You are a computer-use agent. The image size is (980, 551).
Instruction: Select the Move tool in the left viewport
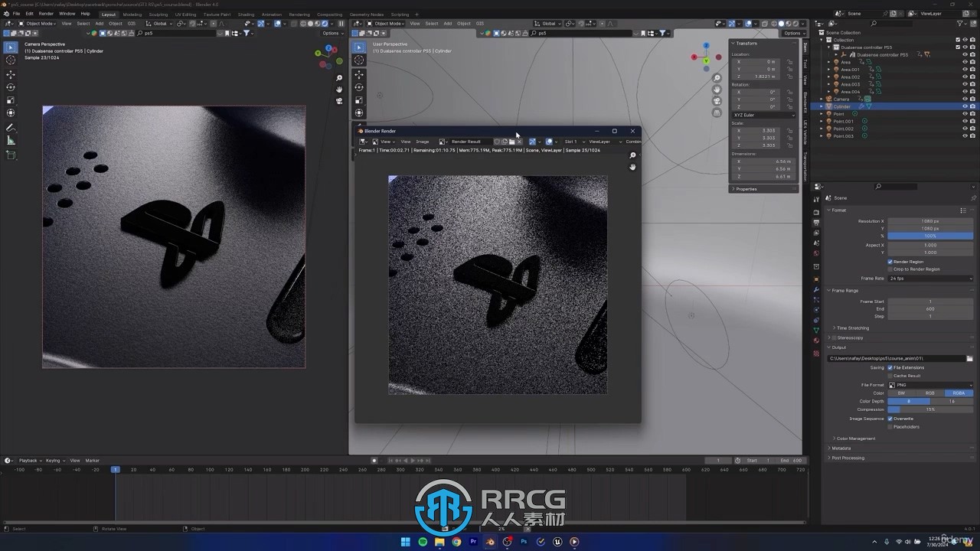pyautogui.click(x=11, y=74)
